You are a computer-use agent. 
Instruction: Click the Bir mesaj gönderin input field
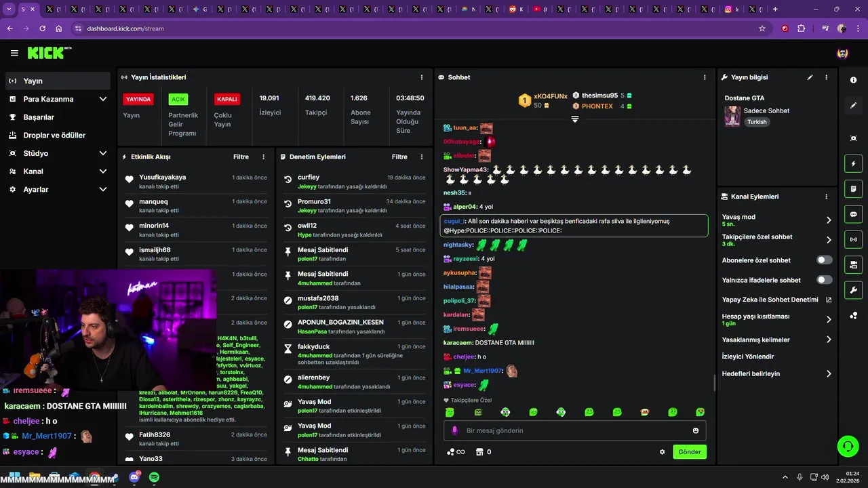point(575,430)
